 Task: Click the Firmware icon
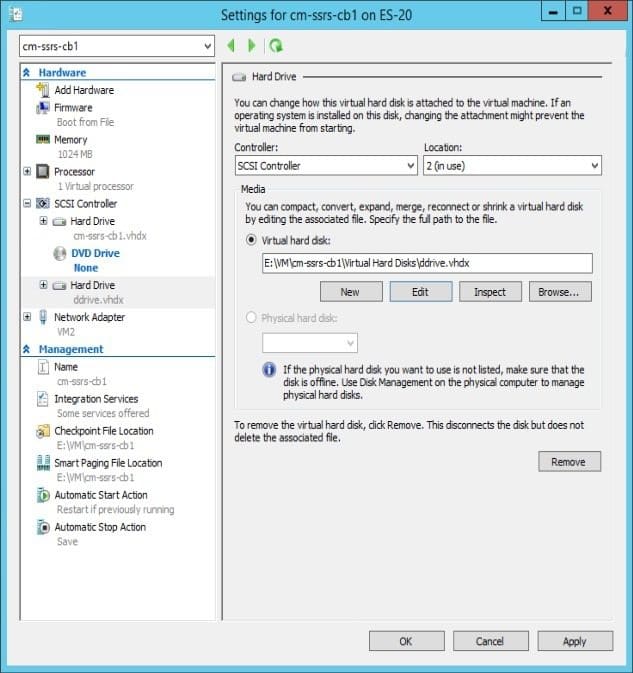pyautogui.click(x=43, y=107)
